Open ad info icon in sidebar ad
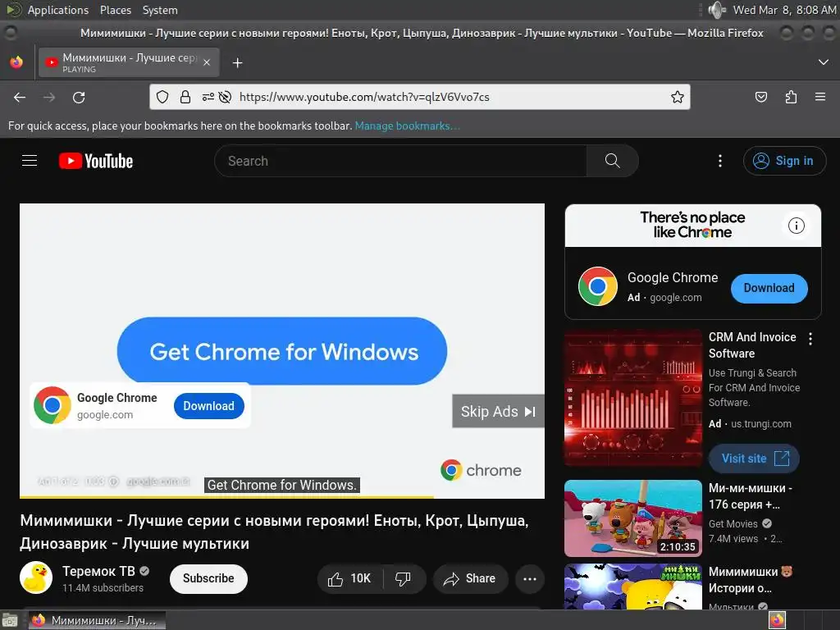Image resolution: width=840 pixels, height=630 pixels. pos(796,226)
